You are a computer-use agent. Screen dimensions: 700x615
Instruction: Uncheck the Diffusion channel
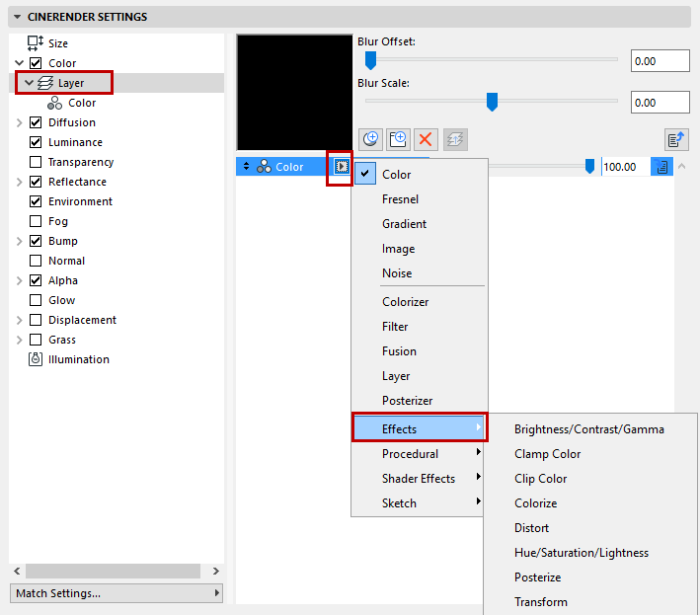[x=36, y=122]
